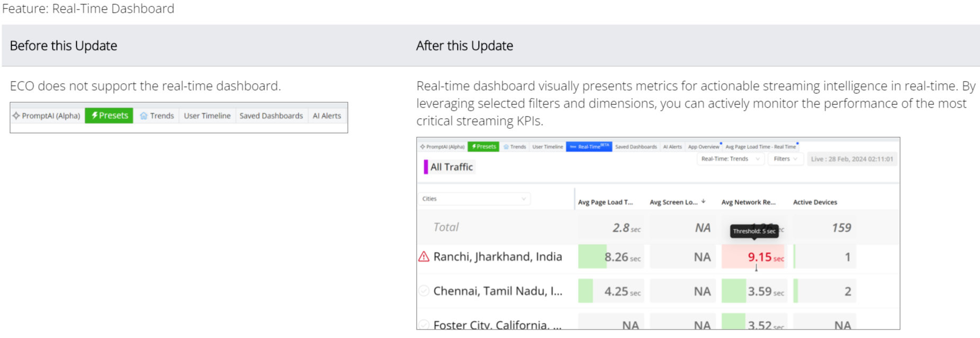Go to App Overview tab
This screenshot has height=338, width=980.
703,147
